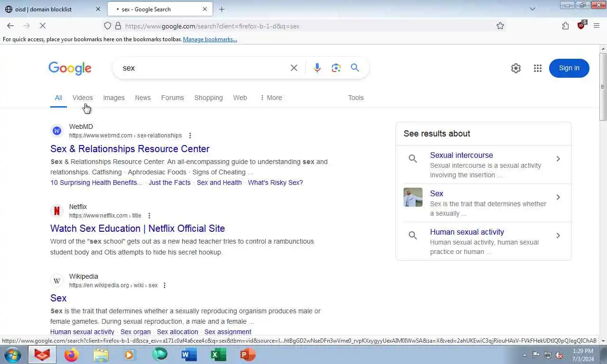Viewport: 607px width, 364px height.
Task: Open options menu for Wikipedia result
Action: [165, 285]
